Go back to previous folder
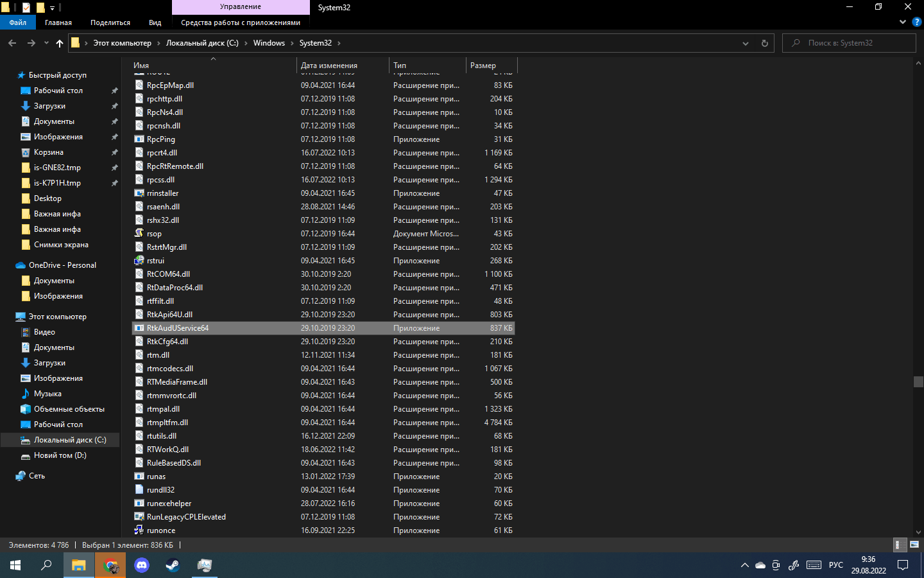 (12, 43)
